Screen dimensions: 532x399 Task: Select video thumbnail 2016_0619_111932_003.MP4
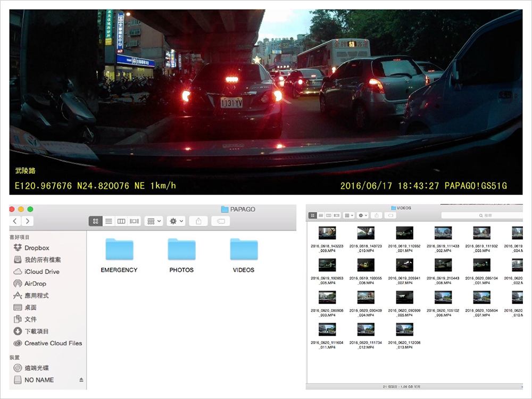482,233
